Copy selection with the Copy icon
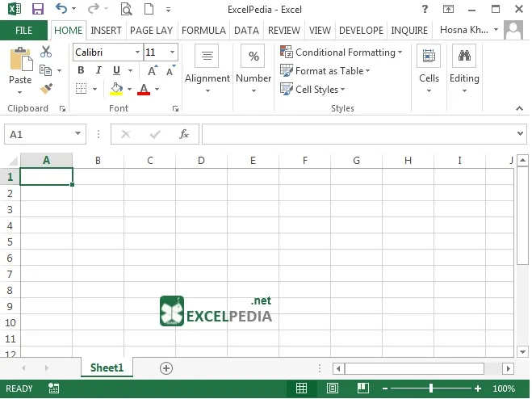This screenshot has width=532, height=399. click(x=45, y=70)
